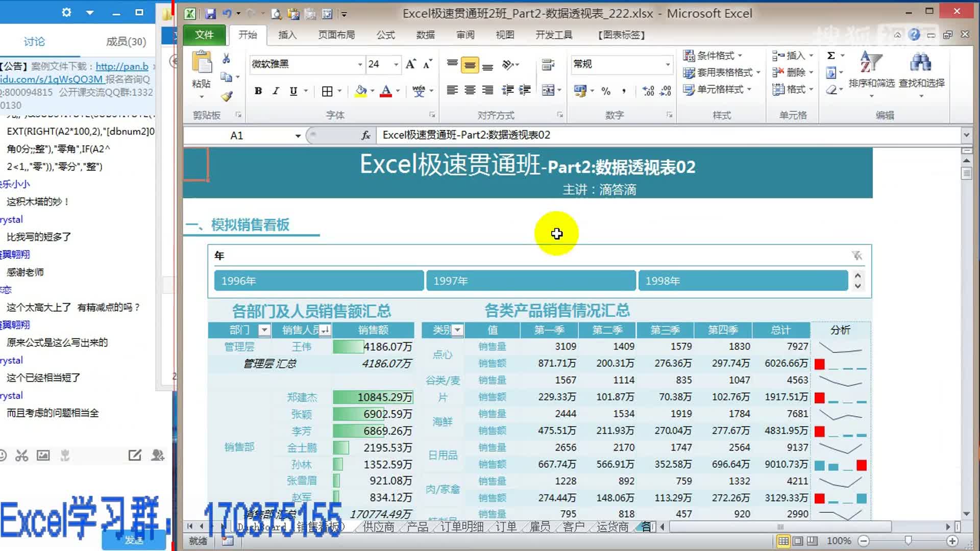Click the fx insert function icon
This screenshot has height=551, width=980.
pos(366,135)
